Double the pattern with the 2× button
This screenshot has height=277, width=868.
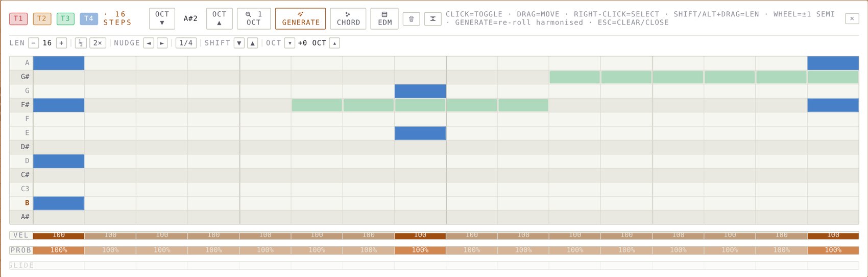point(98,43)
